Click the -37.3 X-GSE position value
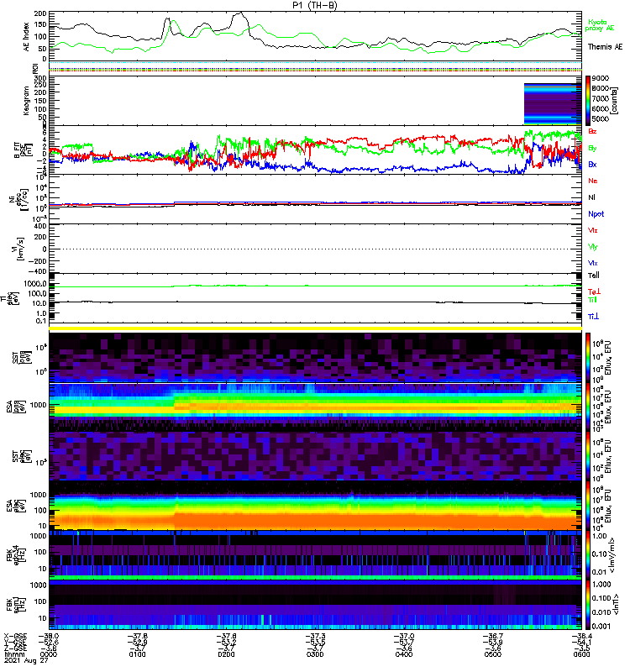The width and height of the screenshot is (630, 672). point(315,636)
